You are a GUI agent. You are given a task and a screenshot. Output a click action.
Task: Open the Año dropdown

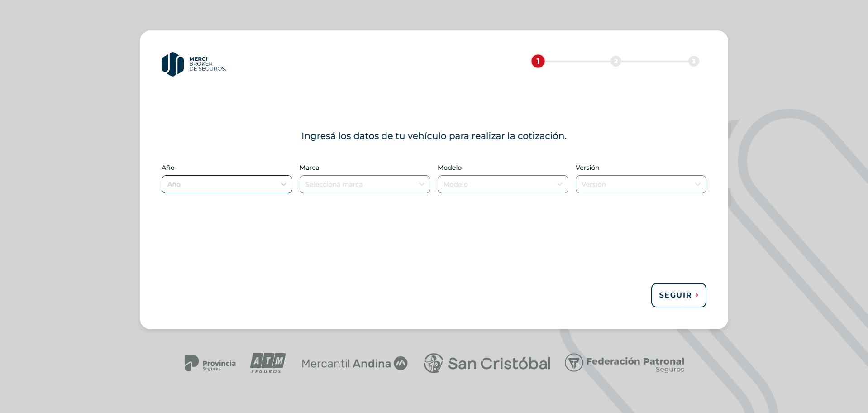tap(226, 184)
